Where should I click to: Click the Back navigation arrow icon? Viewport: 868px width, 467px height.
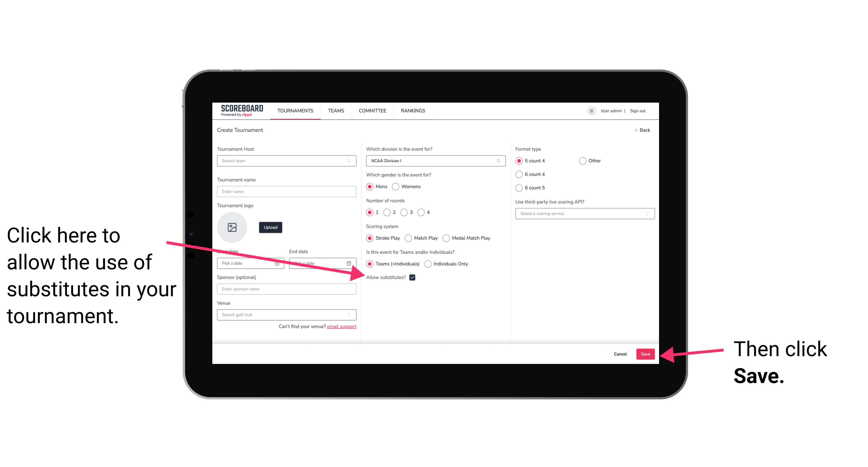(x=636, y=130)
